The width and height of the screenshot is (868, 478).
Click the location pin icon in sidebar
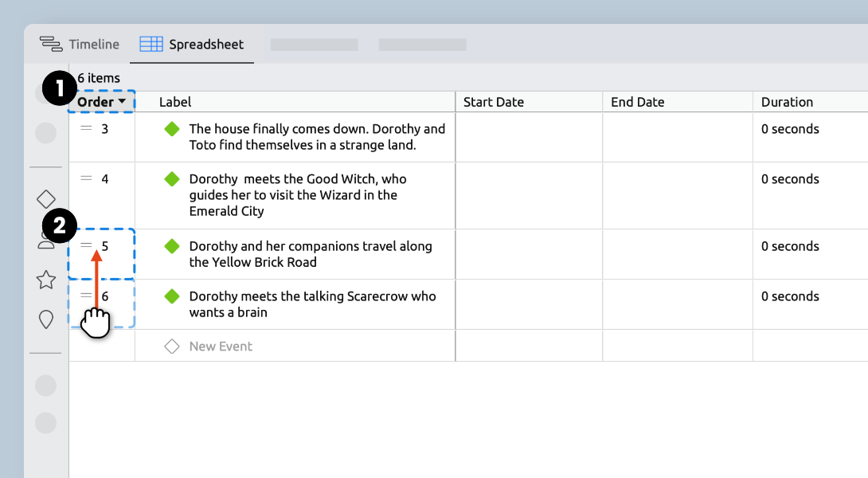[46, 319]
